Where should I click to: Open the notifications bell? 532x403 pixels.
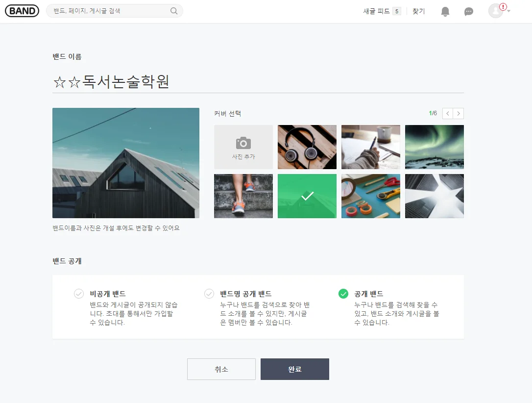point(445,11)
